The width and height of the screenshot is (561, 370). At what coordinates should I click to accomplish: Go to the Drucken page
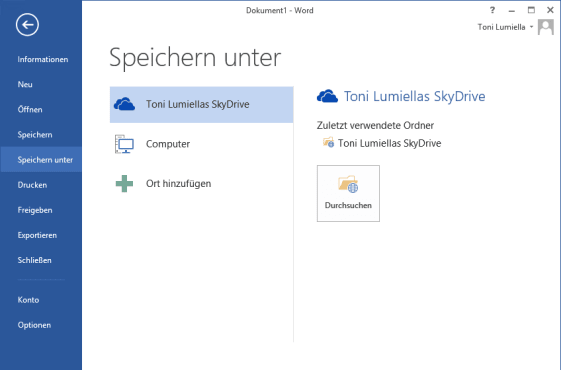point(32,185)
